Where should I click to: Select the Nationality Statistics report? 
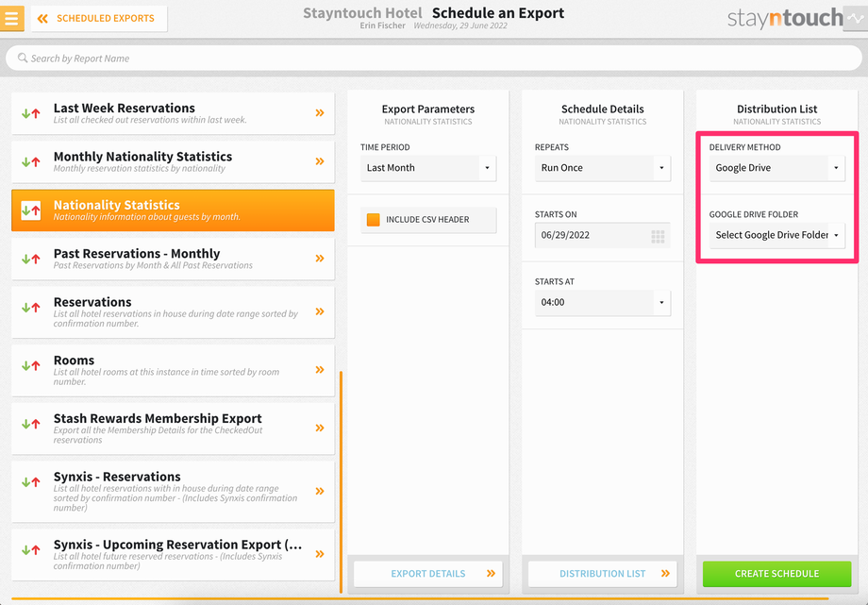tap(173, 210)
